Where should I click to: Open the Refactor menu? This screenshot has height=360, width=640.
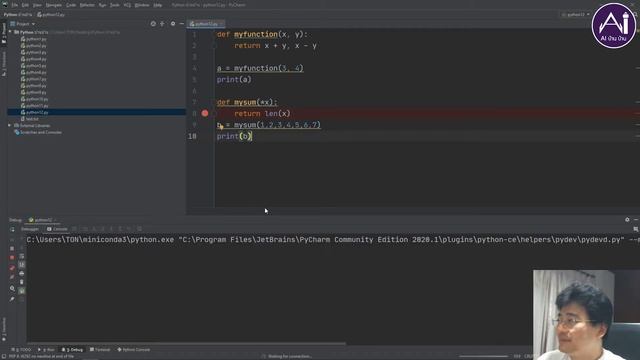coord(87,5)
